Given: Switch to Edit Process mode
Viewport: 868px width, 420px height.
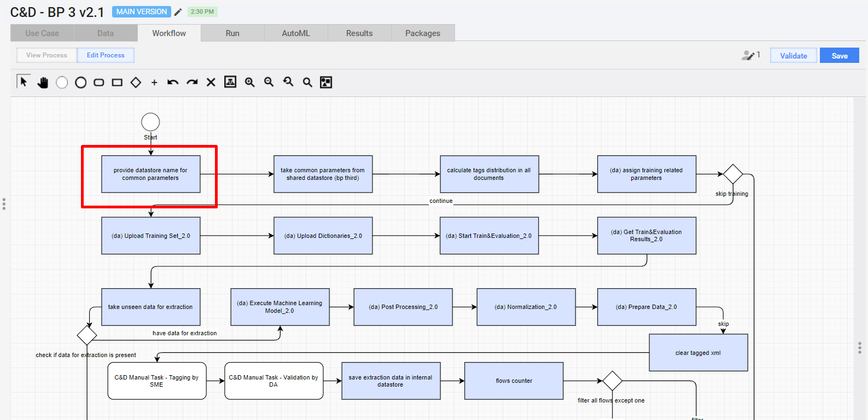Looking at the screenshot, I should coord(106,55).
